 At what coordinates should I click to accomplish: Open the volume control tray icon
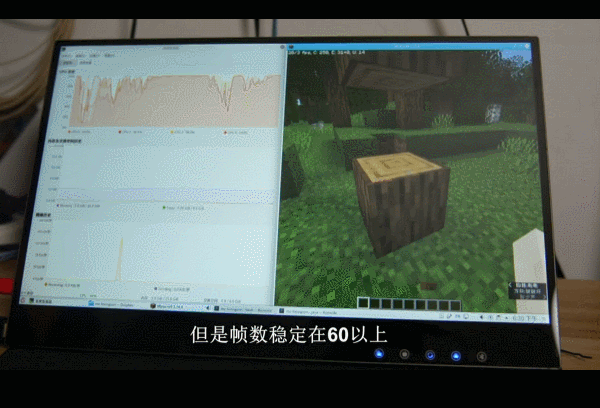[x=482, y=317]
